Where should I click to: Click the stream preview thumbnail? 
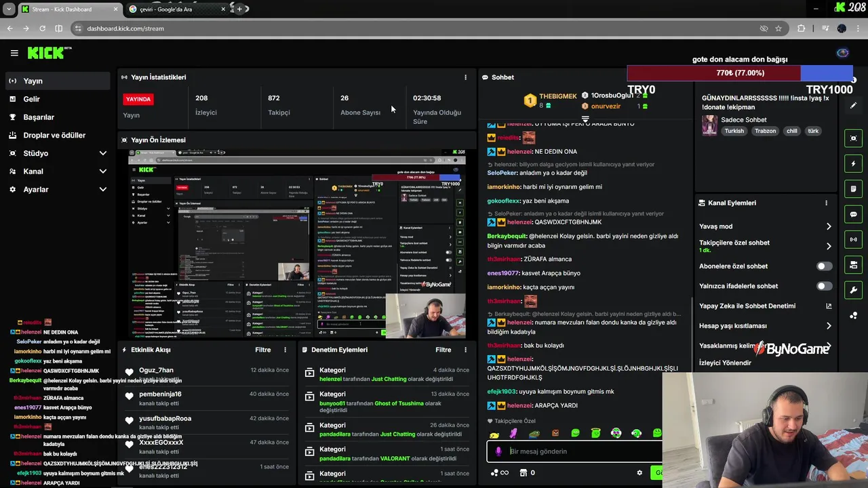[x=297, y=243]
